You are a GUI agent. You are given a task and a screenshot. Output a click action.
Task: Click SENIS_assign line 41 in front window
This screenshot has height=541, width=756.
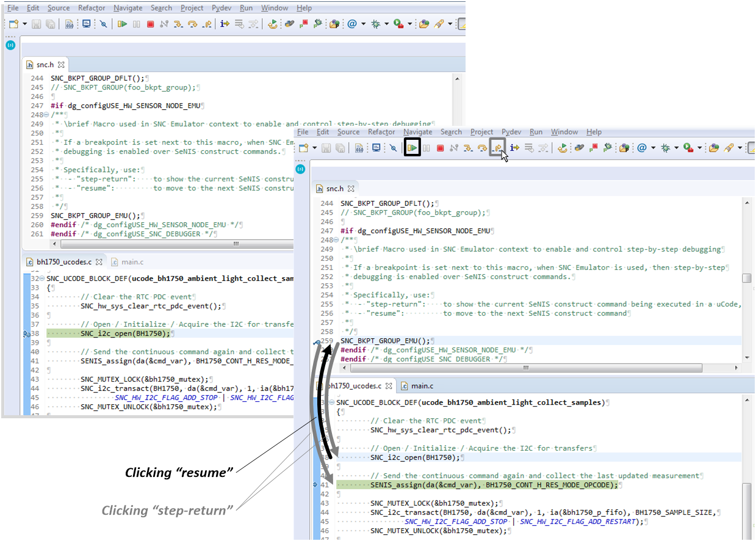click(495, 485)
